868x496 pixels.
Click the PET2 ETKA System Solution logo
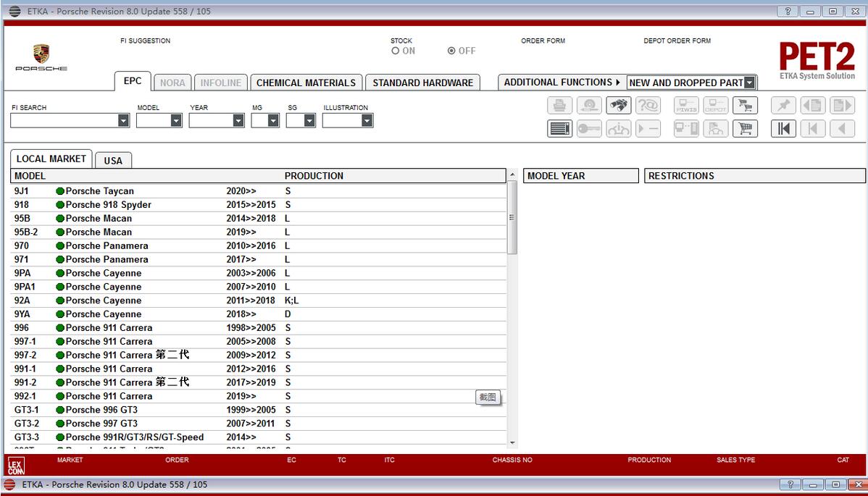click(x=817, y=61)
